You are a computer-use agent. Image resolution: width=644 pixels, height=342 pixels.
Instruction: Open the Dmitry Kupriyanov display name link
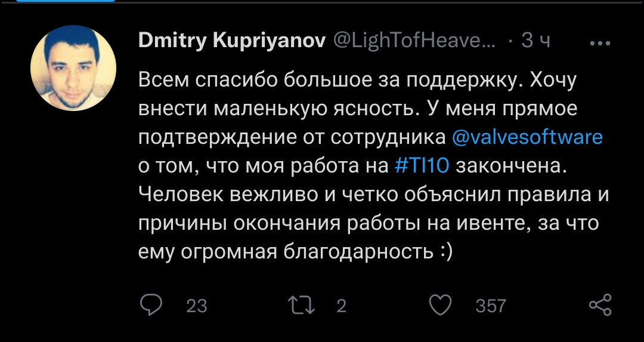click(x=231, y=41)
